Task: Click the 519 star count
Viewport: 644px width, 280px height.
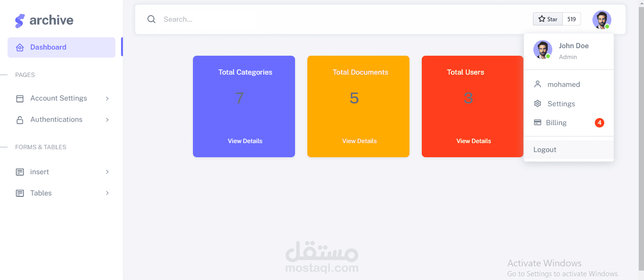Action: (x=572, y=19)
